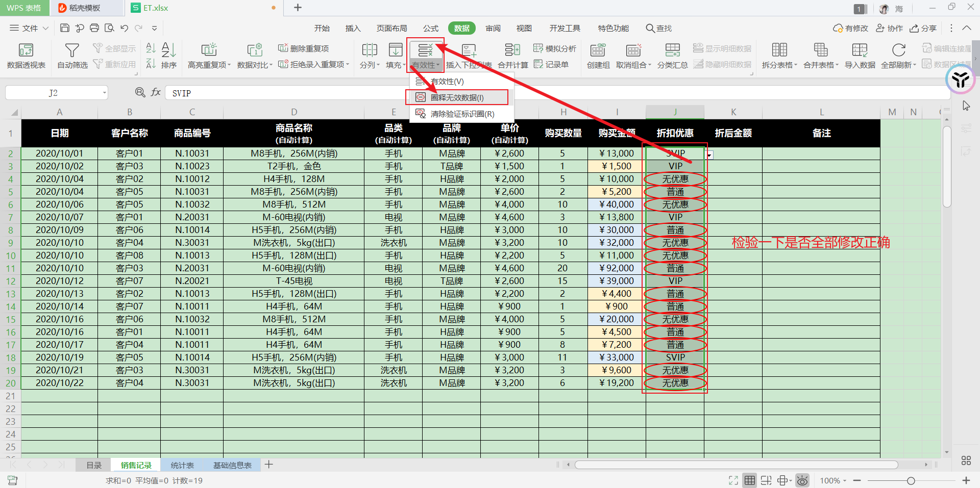The image size is (980, 488).
Task: Switch to the 统计表 sheet tab
Action: pos(182,465)
